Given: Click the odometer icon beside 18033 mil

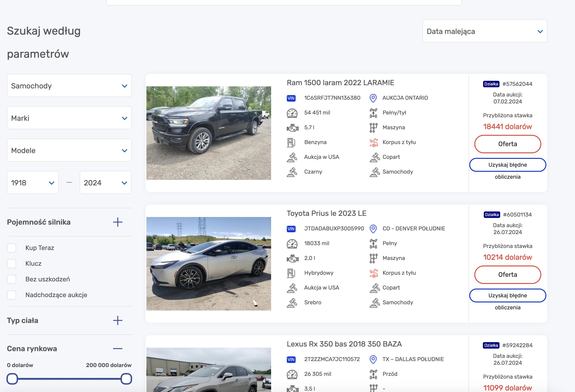Looking at the screenshot, I should point(292,244).
